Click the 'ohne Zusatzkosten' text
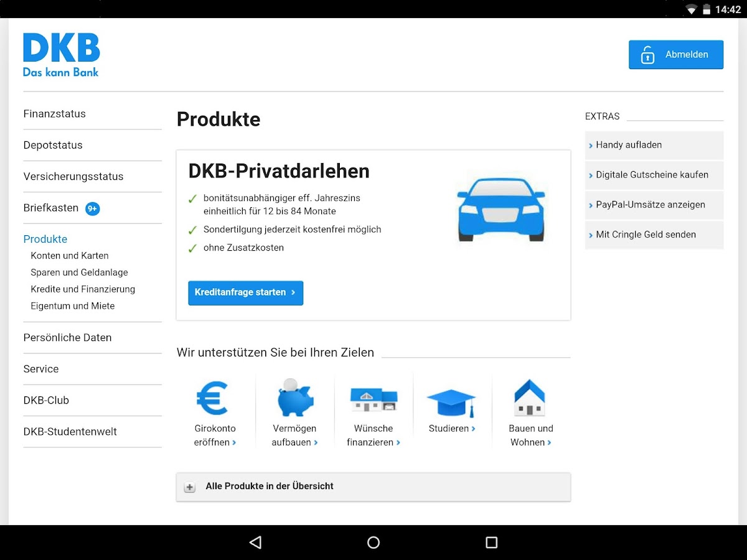 [x=243, y=248]
